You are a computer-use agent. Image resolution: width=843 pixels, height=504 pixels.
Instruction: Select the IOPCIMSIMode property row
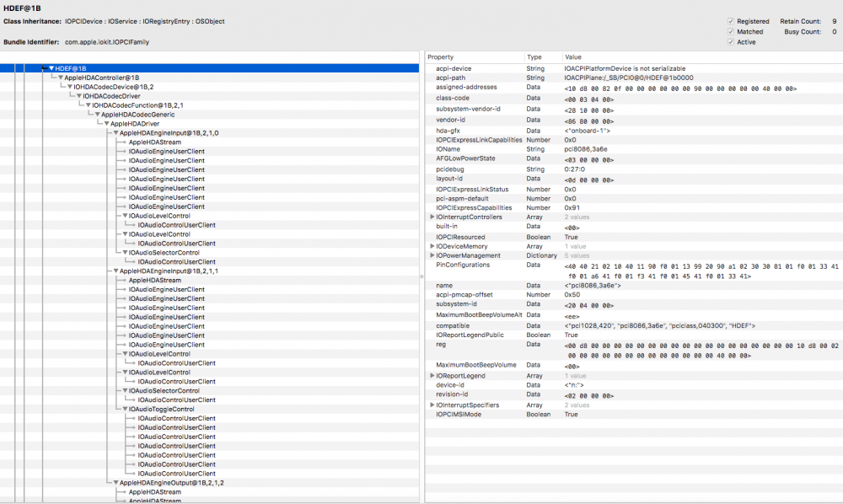634,415
